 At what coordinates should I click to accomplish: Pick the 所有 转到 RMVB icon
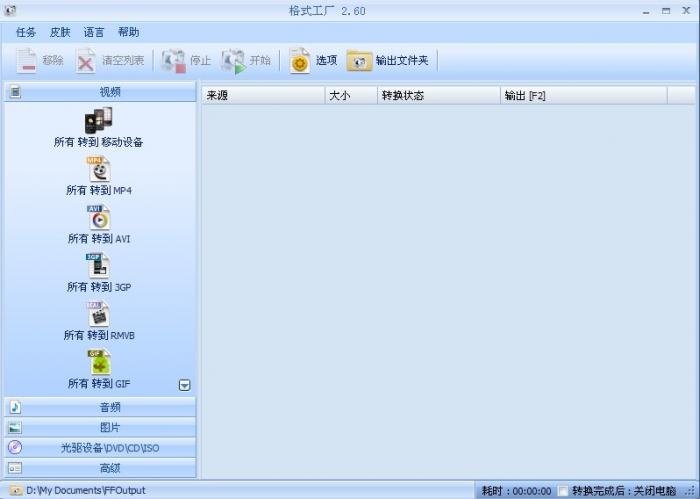point(99,313)
